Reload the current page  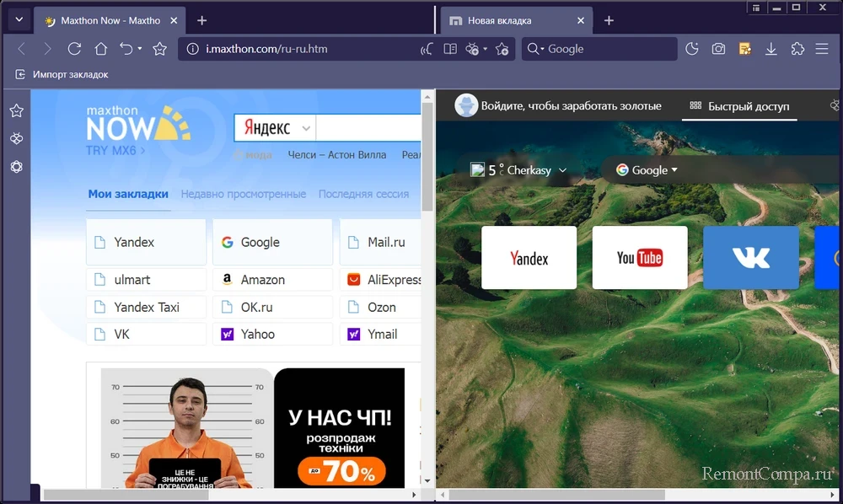click(74, 49)
